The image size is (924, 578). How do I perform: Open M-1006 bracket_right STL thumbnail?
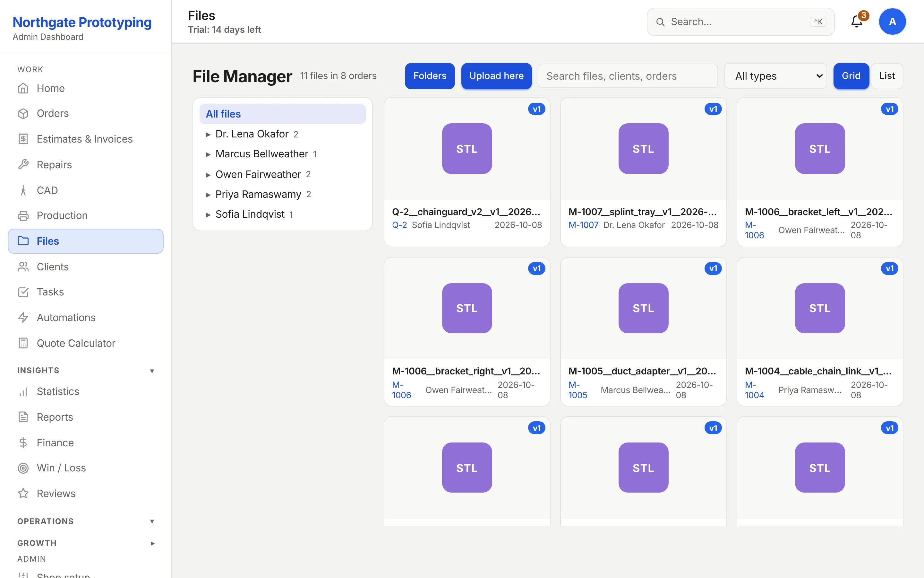point(467,308)
